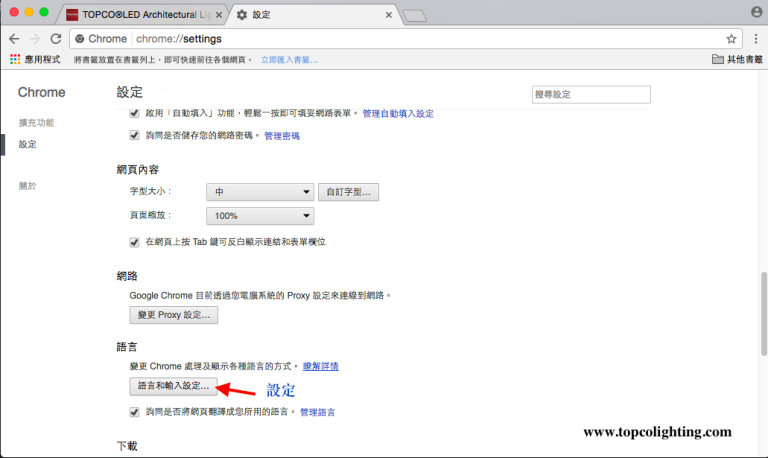Open the 管理自動填入設定 link
Image resolution: width=768 pixels, height=458 pixels.
coord(398,114)
